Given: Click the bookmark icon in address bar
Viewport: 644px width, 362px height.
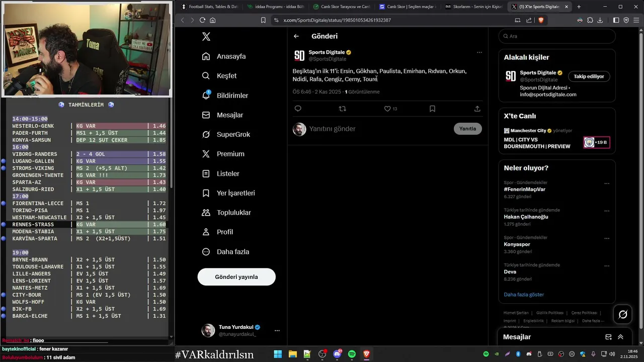Looking at the screenshot, I should pos(263,20).
